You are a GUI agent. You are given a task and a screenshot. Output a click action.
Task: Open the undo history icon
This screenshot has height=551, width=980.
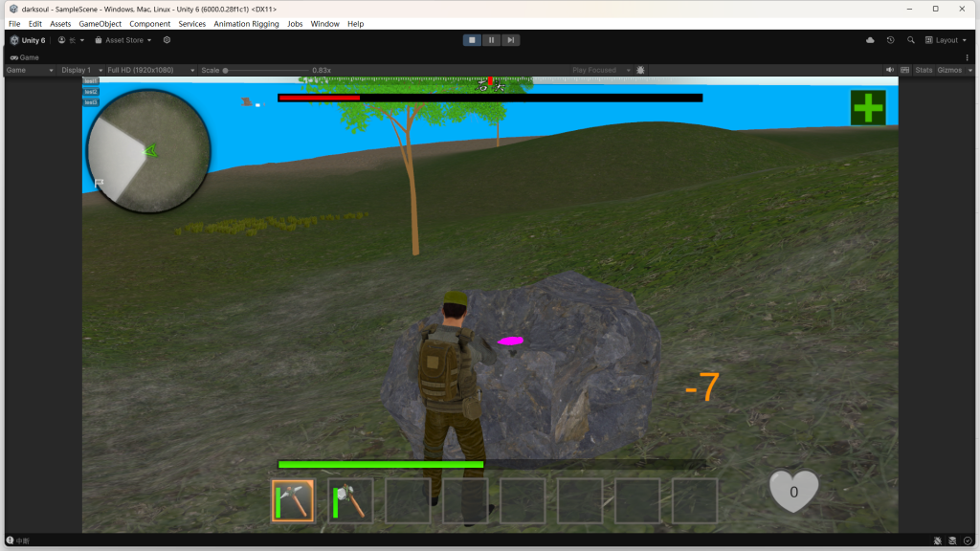[890, 40]
